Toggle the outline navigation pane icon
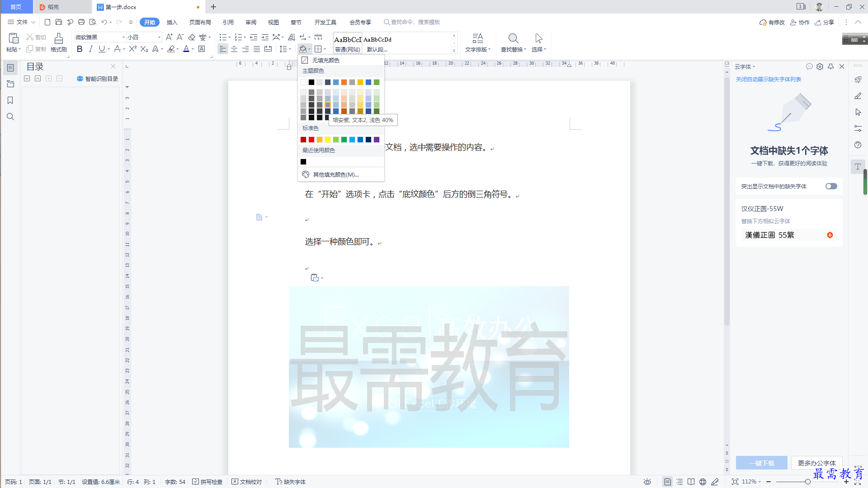Viewport: 868px width, 488px height. tap(10, 68)
